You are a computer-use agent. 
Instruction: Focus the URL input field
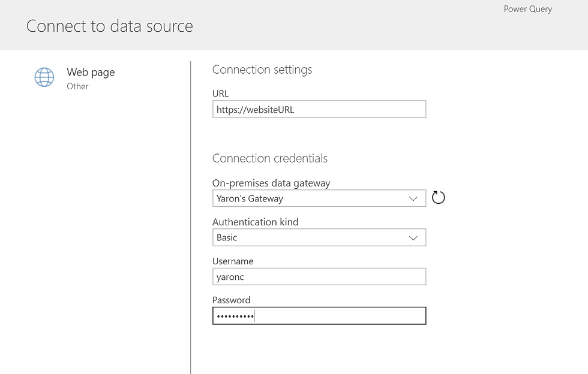(x=319, y=110)
